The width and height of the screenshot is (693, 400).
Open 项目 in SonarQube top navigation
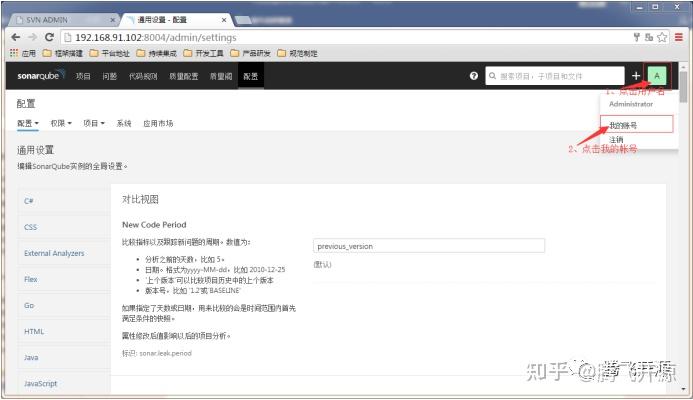pos(83,76)
